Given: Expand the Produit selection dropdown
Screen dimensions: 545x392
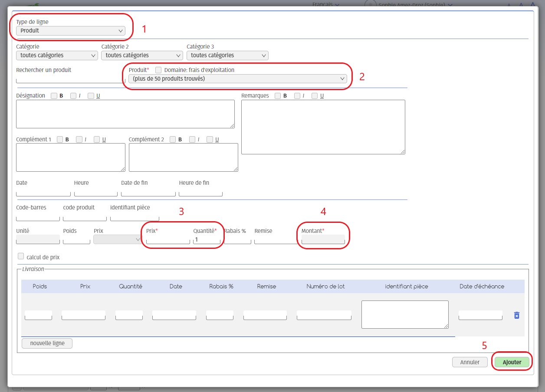Looking at the screenshot, I should click(x=238, y=78).
